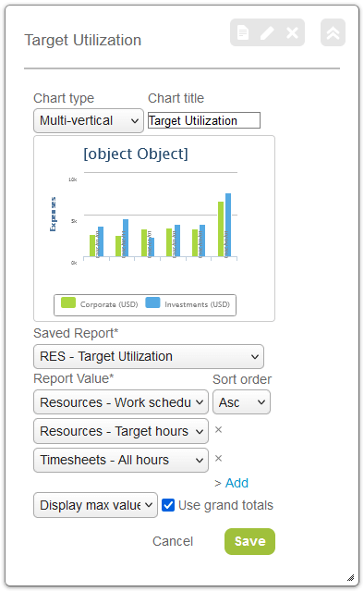Click the green Corporate (USD) legend swatch
364x592 pixels.
pos(68,302)
